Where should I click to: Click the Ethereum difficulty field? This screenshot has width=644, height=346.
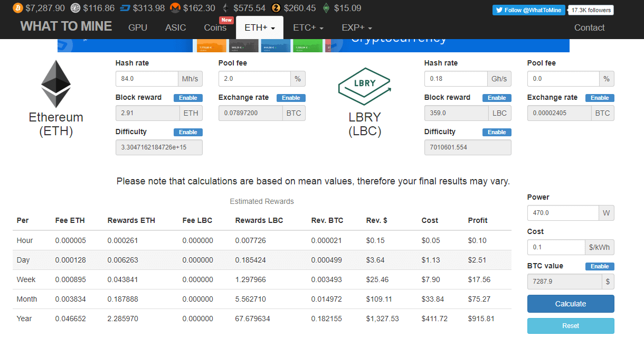click(159, 147)
